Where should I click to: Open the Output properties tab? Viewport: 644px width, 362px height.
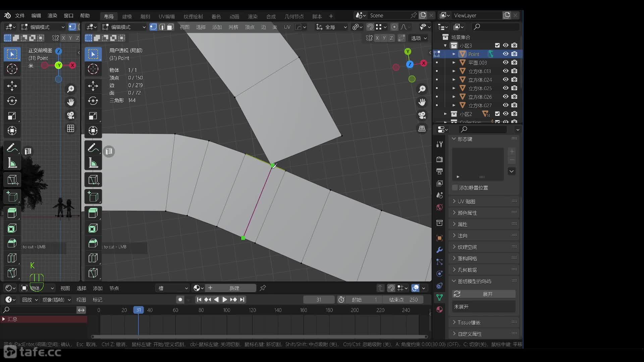439,171
